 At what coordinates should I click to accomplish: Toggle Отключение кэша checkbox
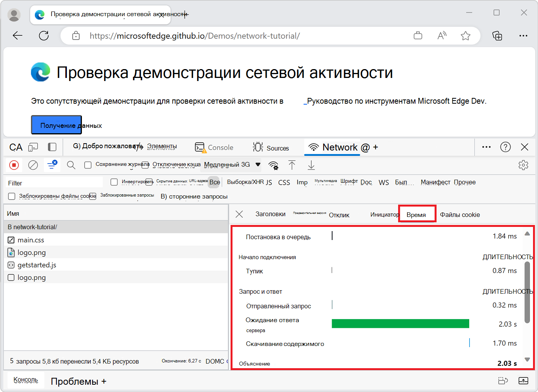point(145,165)
